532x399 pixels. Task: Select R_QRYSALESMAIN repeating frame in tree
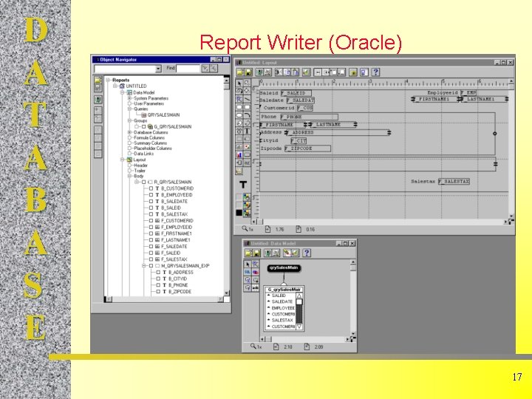[x=173, y=182]
